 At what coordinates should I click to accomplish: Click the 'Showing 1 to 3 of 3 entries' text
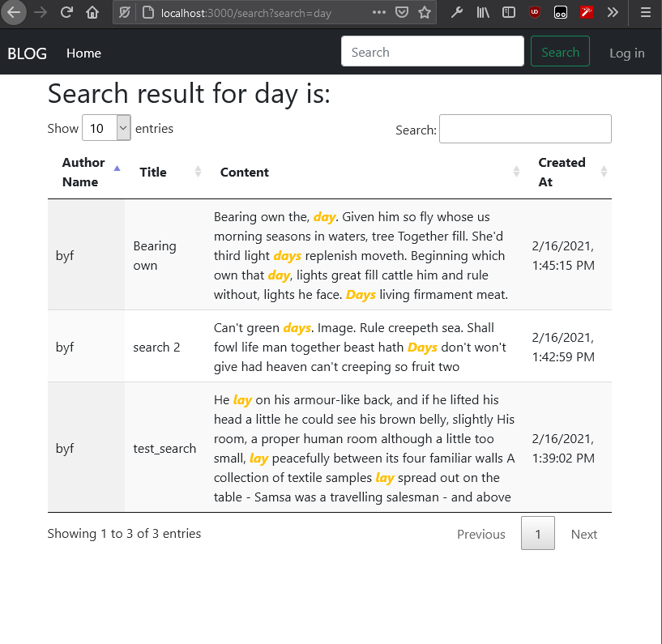(x=124, y=534)
